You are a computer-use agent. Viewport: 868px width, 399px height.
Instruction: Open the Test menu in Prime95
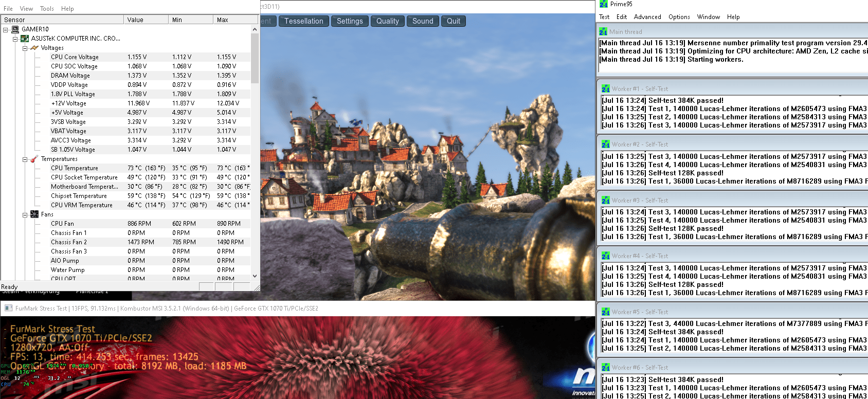(604, 17)
